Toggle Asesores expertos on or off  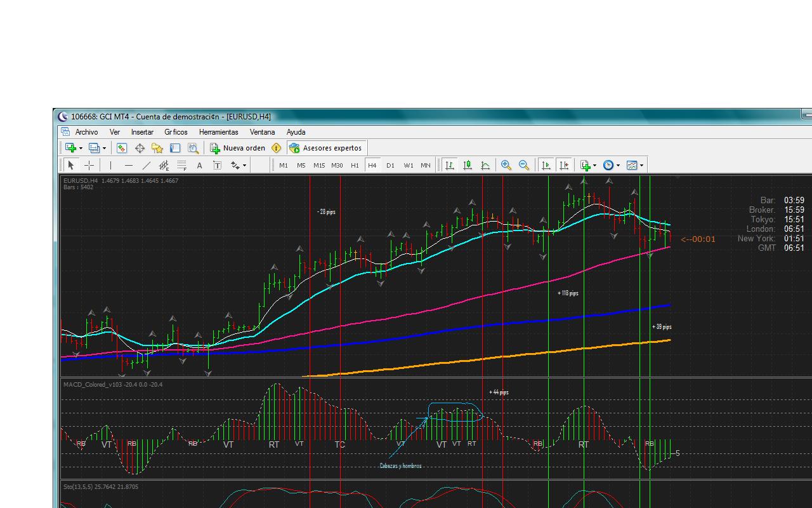(326, 148)
